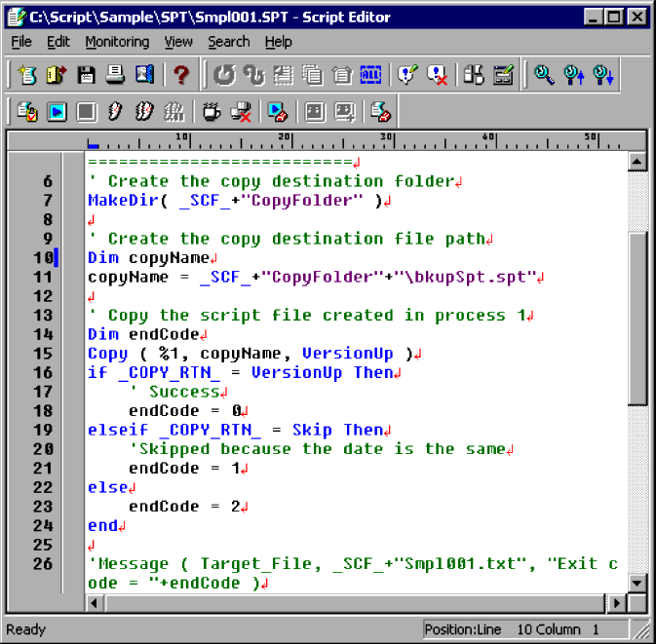Click the run-and-erase play icon
Viewport: 656px width, 644px height.
[278, 112]
